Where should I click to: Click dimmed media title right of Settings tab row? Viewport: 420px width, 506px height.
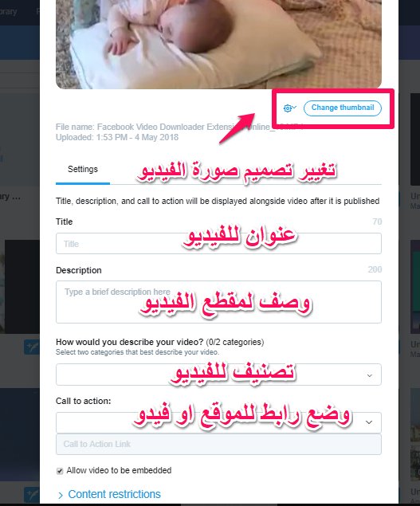click(415, 196)
